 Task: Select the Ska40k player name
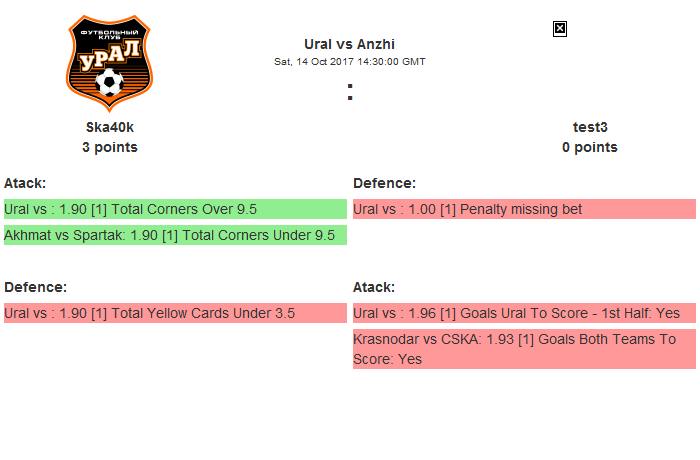(x=110, y=127)
